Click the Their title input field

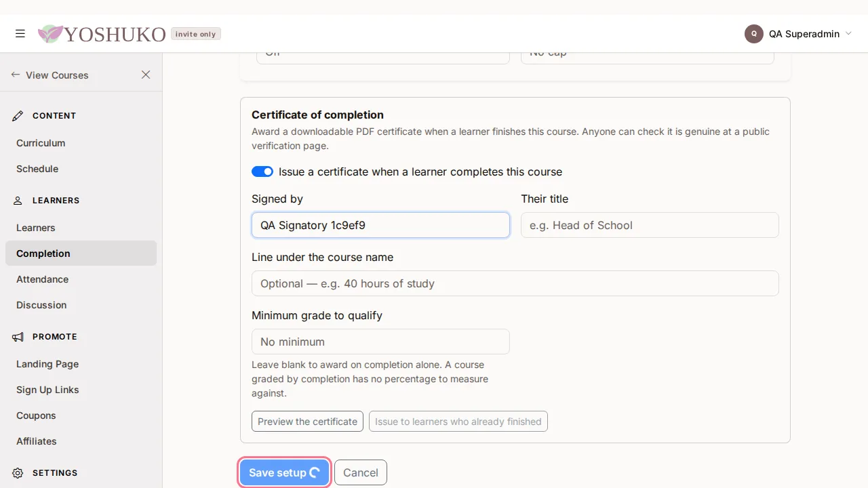[x=650, y=225]
